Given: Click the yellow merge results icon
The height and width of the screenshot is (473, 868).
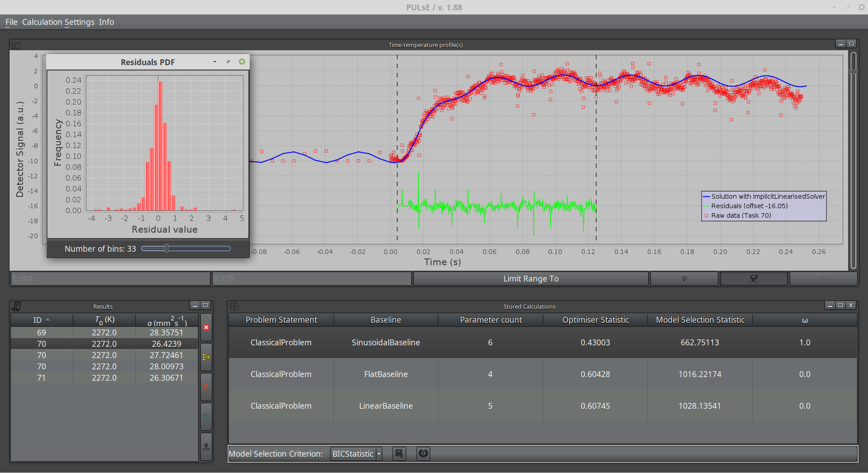Looking at the screenshot, I should [x=206, y=357].
